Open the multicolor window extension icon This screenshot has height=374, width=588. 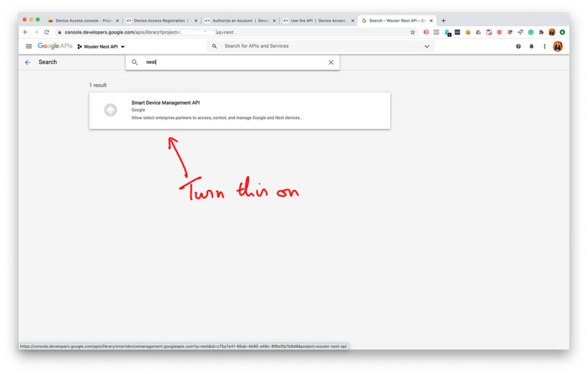[x=510, y=32]
